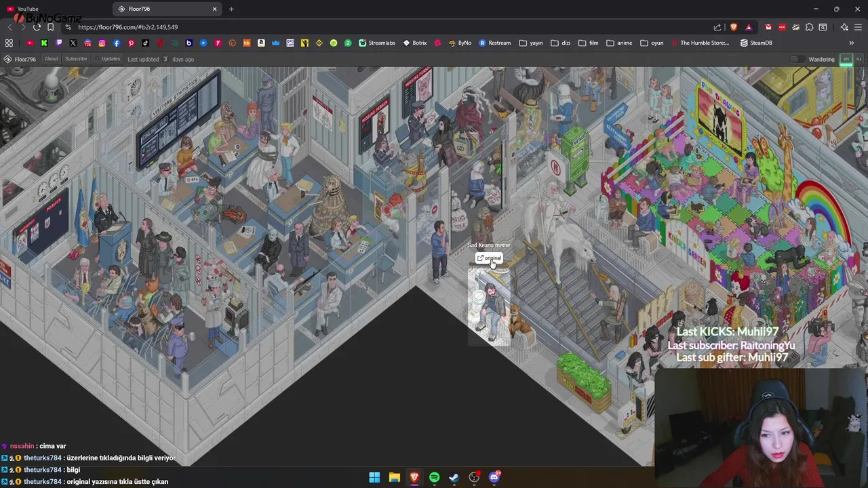Open the YouTube bookmark icon
Screen dimensions: 868x488
click(x=30, y=43)
